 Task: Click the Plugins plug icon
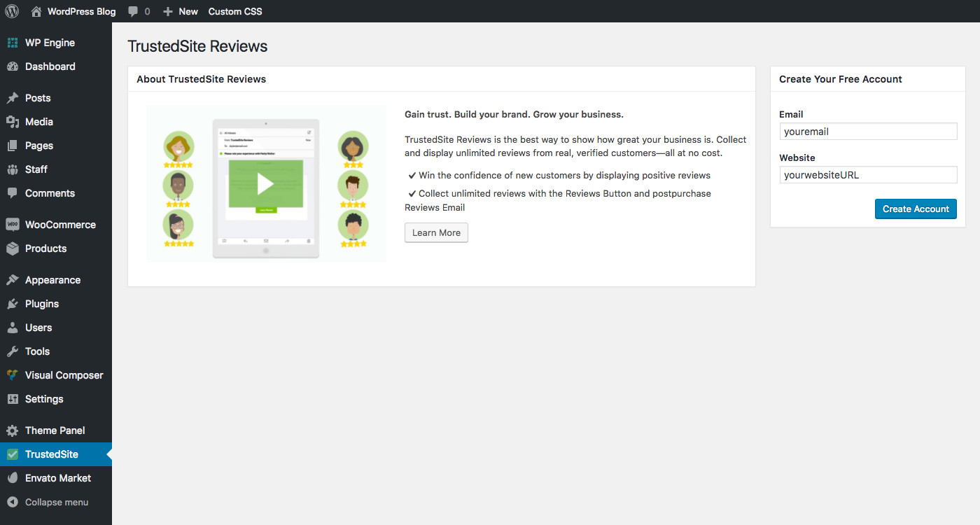click(13, 304)
